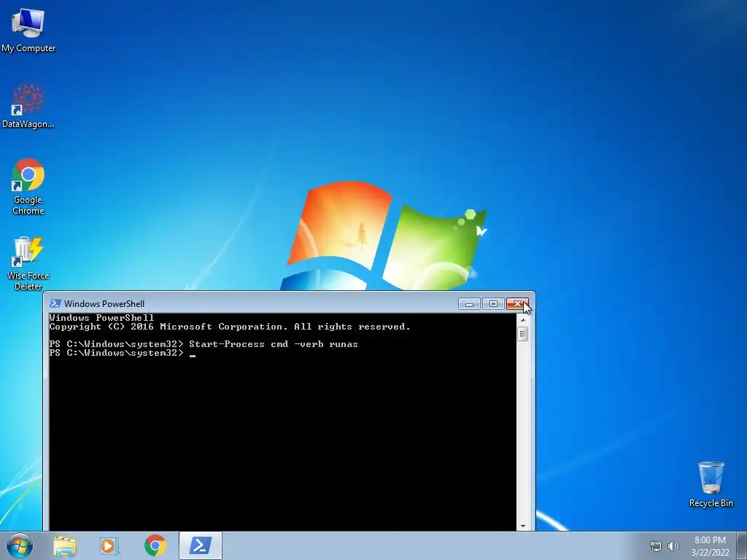The width and height of the screenshot is (747, 560).
Task: Open File Explorer from the taskbar
Action: tap(65, 545)
